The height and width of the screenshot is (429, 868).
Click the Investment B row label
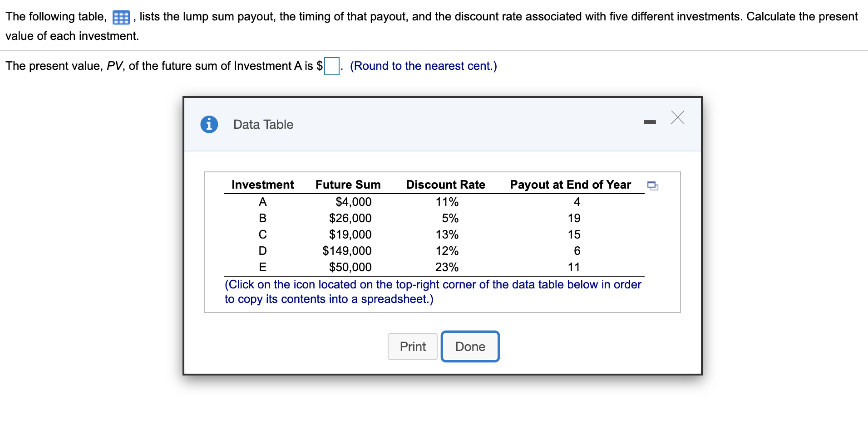pyautogui.click(x=262, y=218)
